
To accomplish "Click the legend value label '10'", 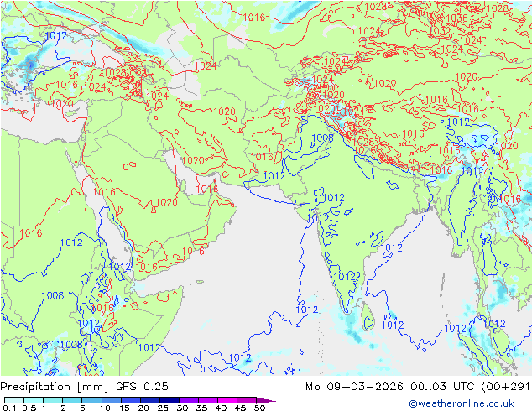I will click(105, 408).
